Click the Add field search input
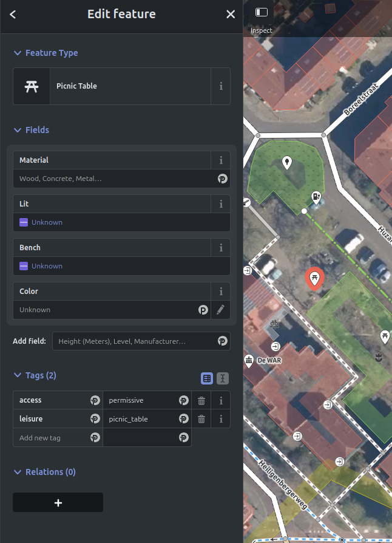Screen dimensions: 392x543 tap(133, 341)
